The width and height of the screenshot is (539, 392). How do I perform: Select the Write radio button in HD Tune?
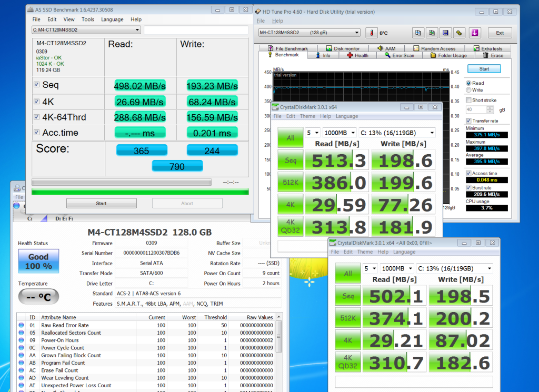468,90
